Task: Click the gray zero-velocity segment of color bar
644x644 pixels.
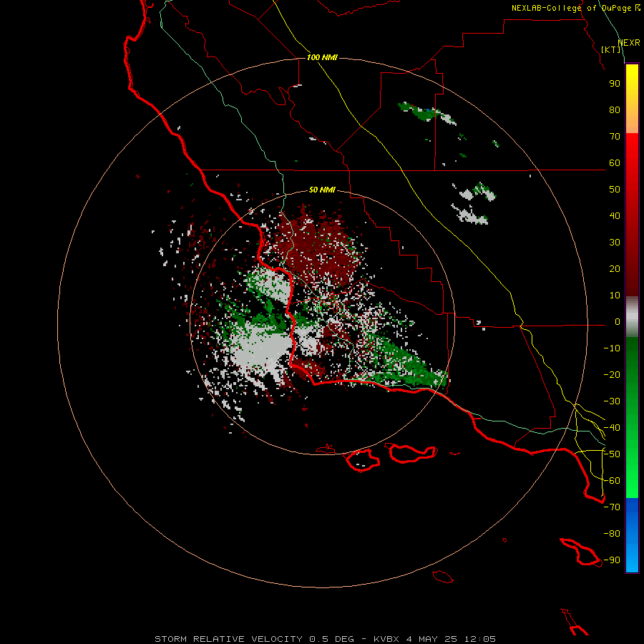Action: click(x=632, y=317)
